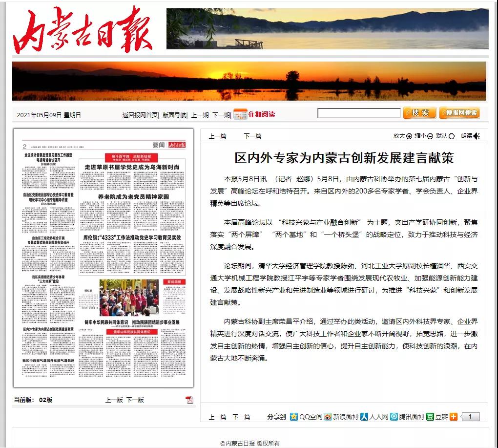Share article to 人人网
Viewport: 498px width, 448px height.
pyautogui.click(x=363, y=417)
